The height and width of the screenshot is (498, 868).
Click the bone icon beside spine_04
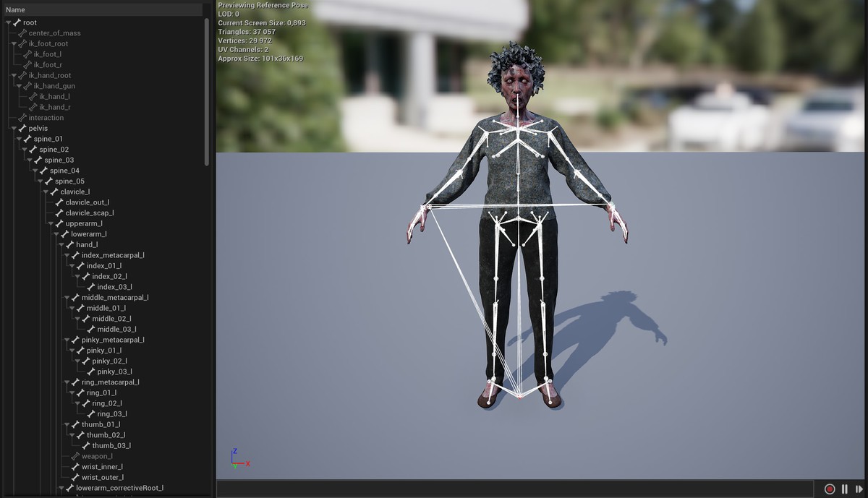tap(43, 171)
